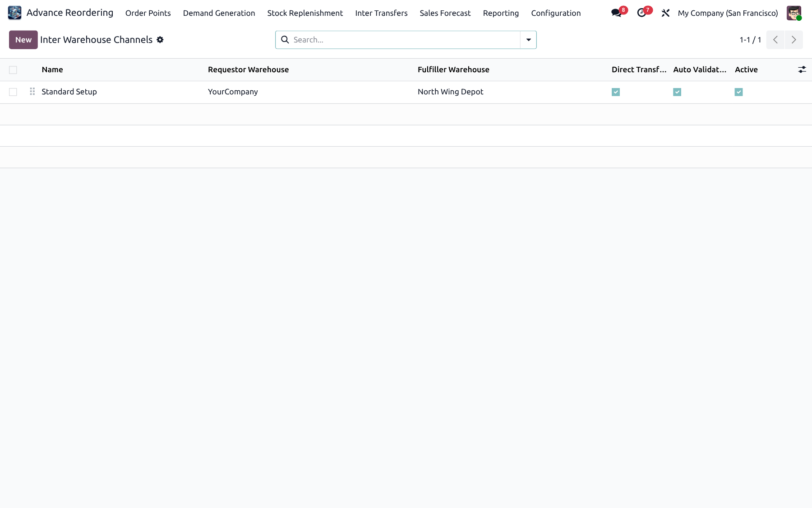Sort by Fulfiller Warehouse column header
This screenshot has height=508, width=812.
pyautogui.click(x=453, y=70)
